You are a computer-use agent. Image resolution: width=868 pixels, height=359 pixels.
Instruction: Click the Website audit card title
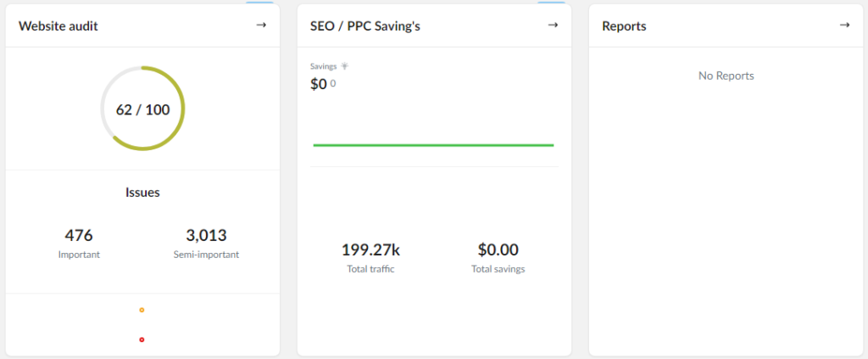click(58, 26)
